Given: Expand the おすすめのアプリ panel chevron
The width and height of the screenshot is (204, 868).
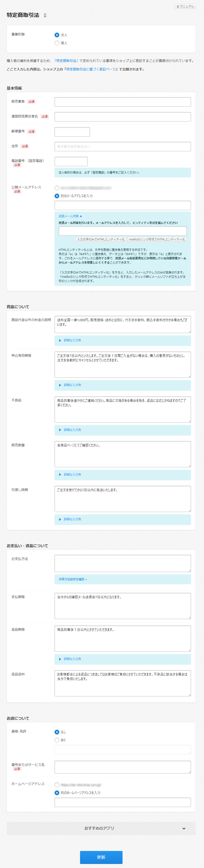Looking at the screenshot, I should tap(183, 829).
